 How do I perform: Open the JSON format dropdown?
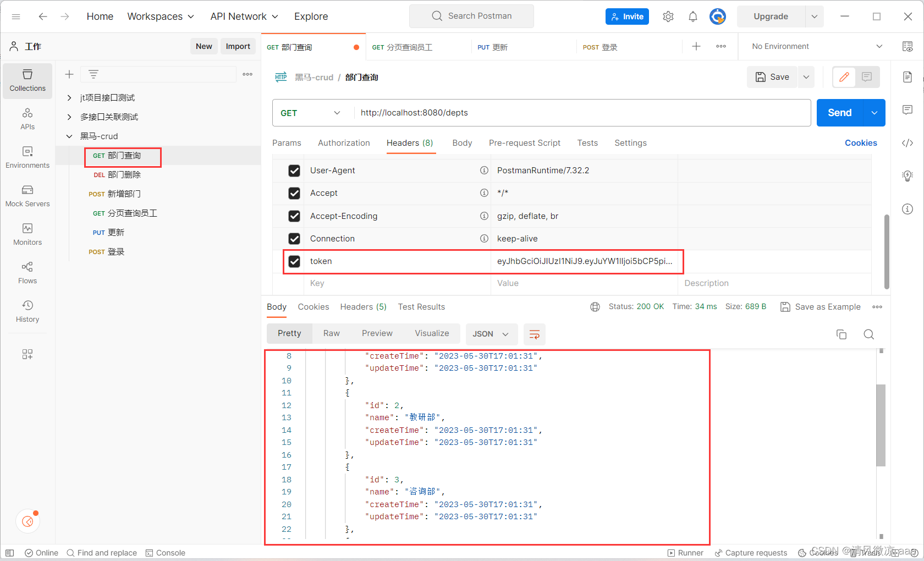491,334
